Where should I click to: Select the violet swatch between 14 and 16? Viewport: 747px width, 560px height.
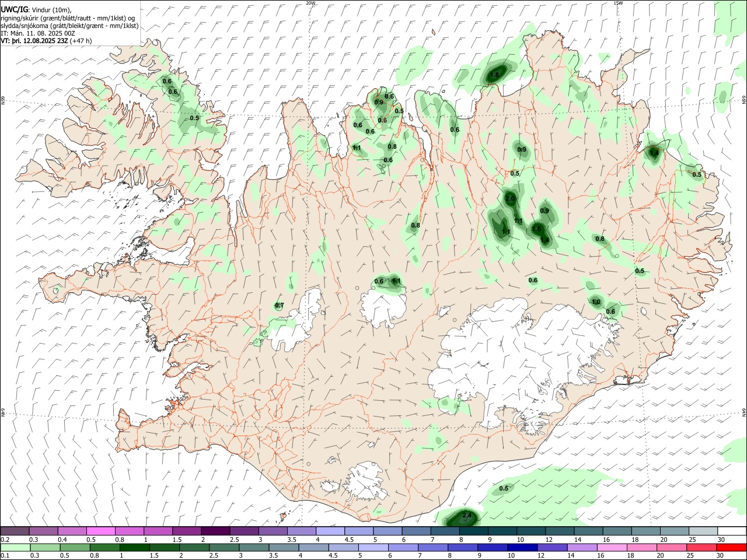click(x=582, y=547)
